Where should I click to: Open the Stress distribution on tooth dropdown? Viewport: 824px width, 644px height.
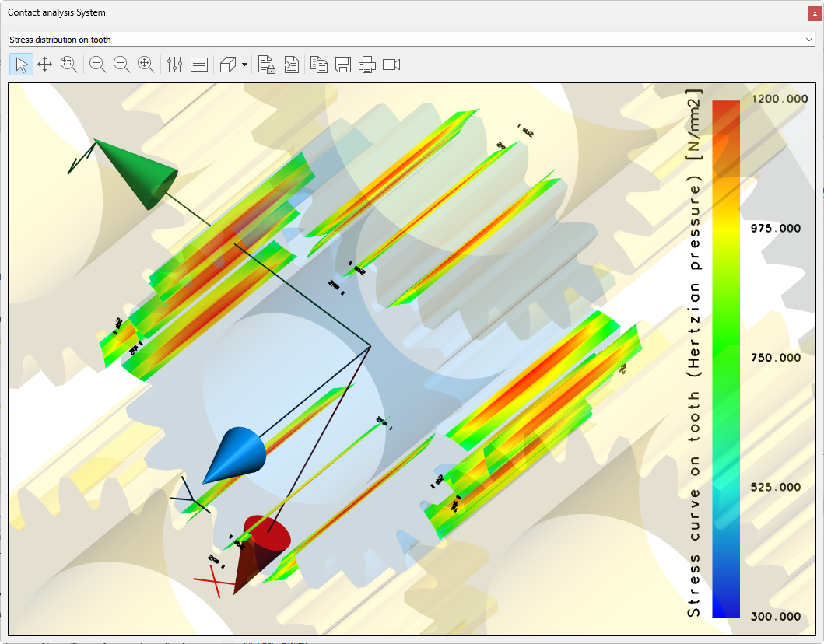click(405, 39)
